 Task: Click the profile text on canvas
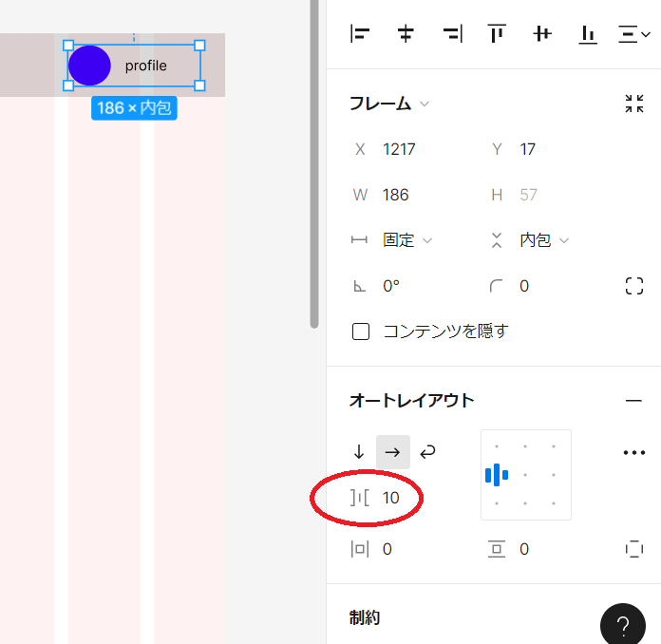(x=146, y=66)
